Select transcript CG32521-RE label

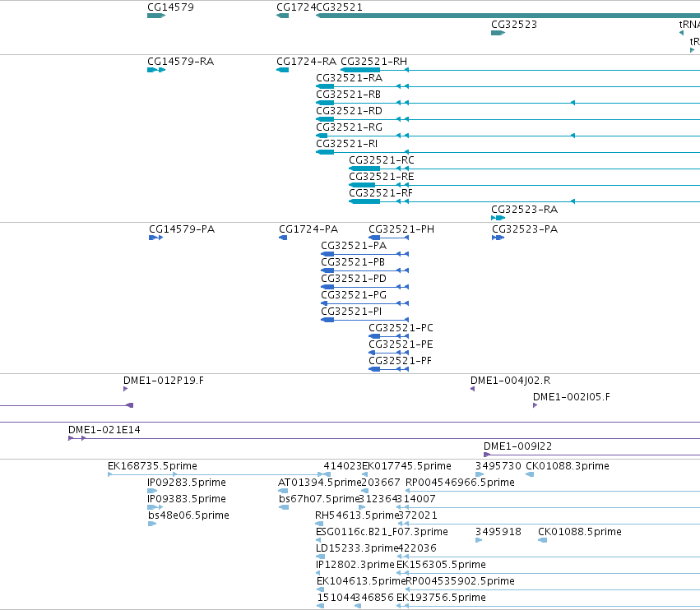pos(382,177)
